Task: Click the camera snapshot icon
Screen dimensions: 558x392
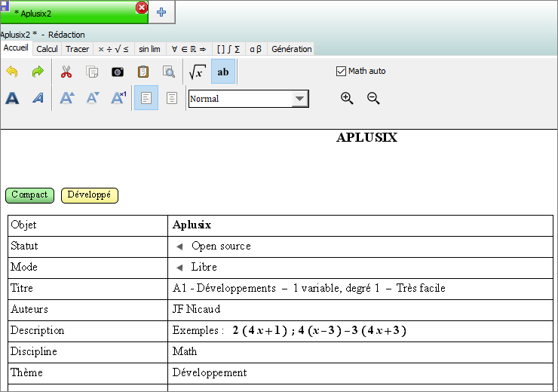Action: (118, 72)
